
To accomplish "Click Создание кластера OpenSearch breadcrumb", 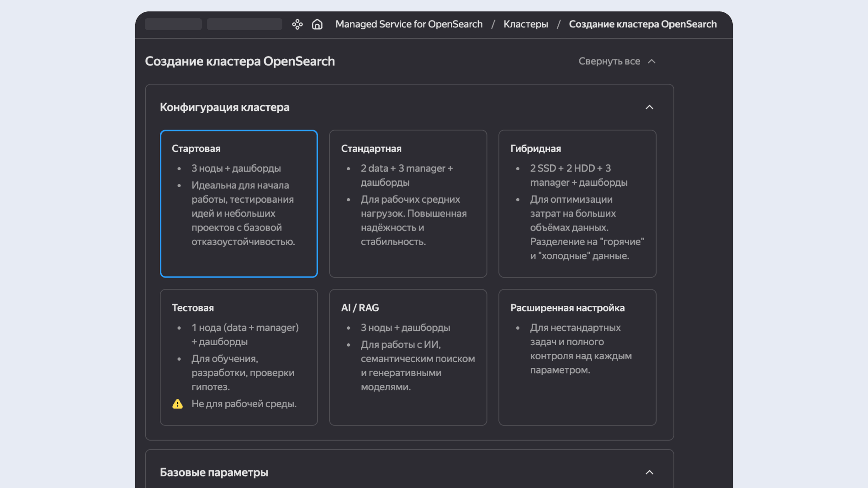I will coord(643,24).
